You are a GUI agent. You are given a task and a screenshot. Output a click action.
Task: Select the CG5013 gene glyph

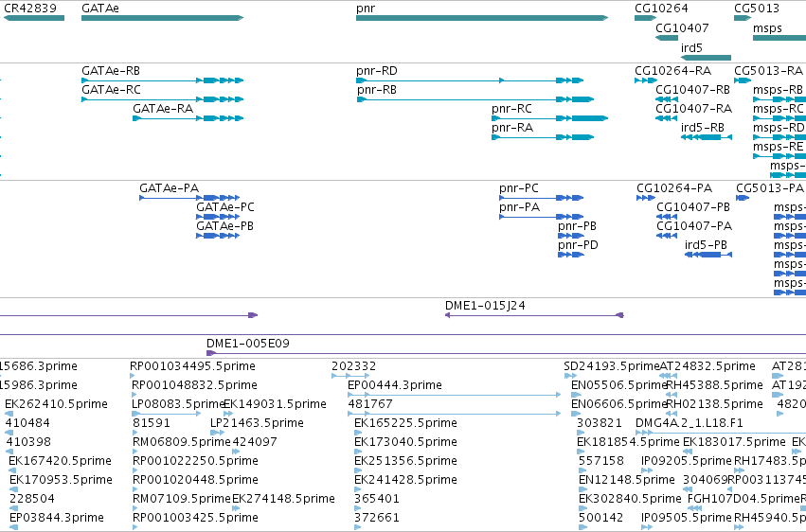click(743, 18)
